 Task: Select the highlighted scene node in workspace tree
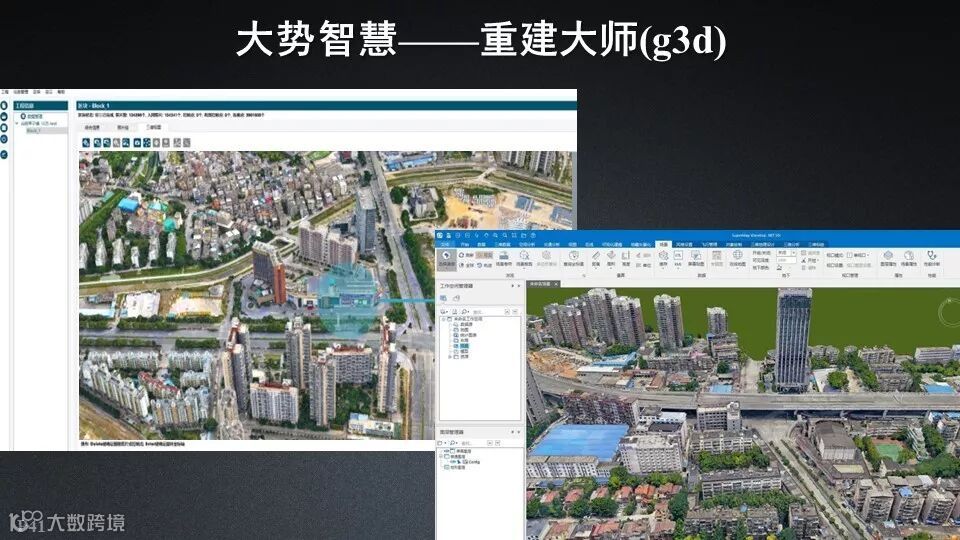point(464,346)
